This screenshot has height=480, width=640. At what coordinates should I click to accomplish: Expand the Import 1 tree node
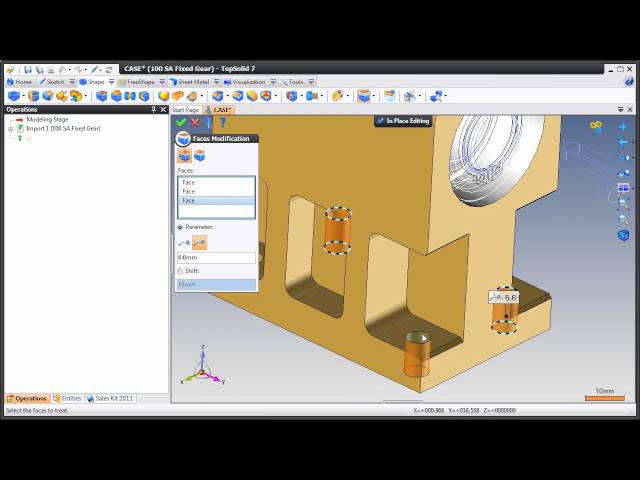pyautogui.click(x=10, y=129)
